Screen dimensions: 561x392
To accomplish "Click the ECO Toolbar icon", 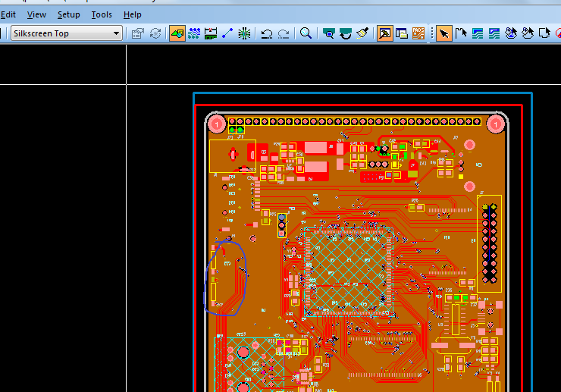I will (x=227, y=33).
